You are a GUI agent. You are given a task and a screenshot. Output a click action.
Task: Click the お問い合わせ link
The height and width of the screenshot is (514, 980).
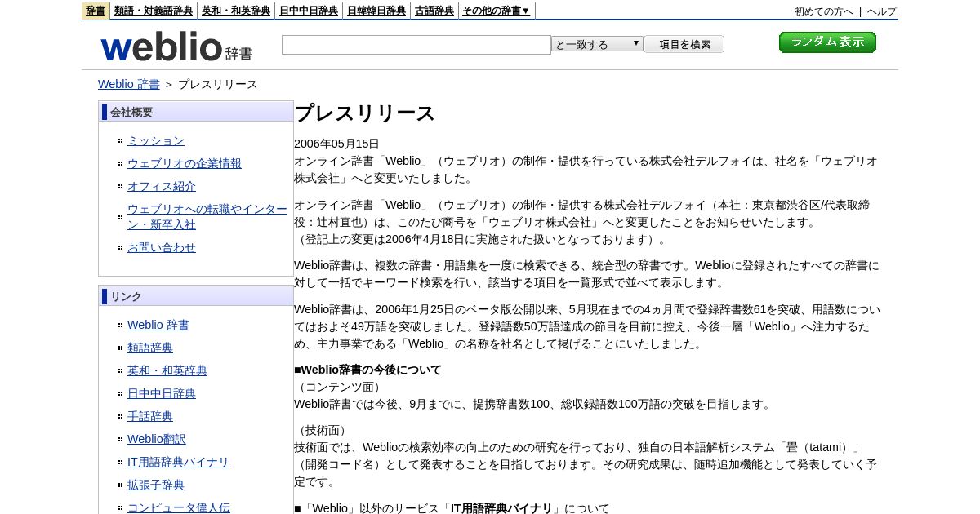click(x=162, y=247)
